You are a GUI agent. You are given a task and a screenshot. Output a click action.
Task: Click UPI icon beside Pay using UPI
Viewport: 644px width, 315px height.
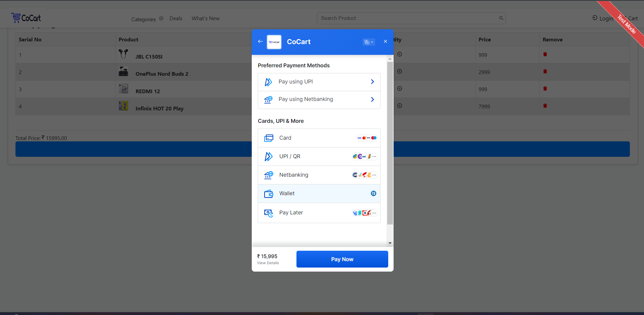coord(268,82)
